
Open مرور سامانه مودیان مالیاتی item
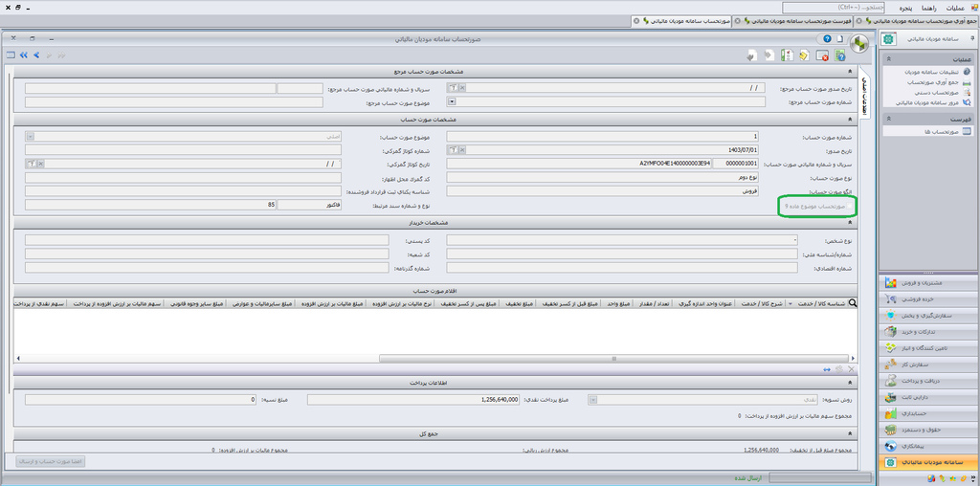pyautogui.click(x=928, y=102)
